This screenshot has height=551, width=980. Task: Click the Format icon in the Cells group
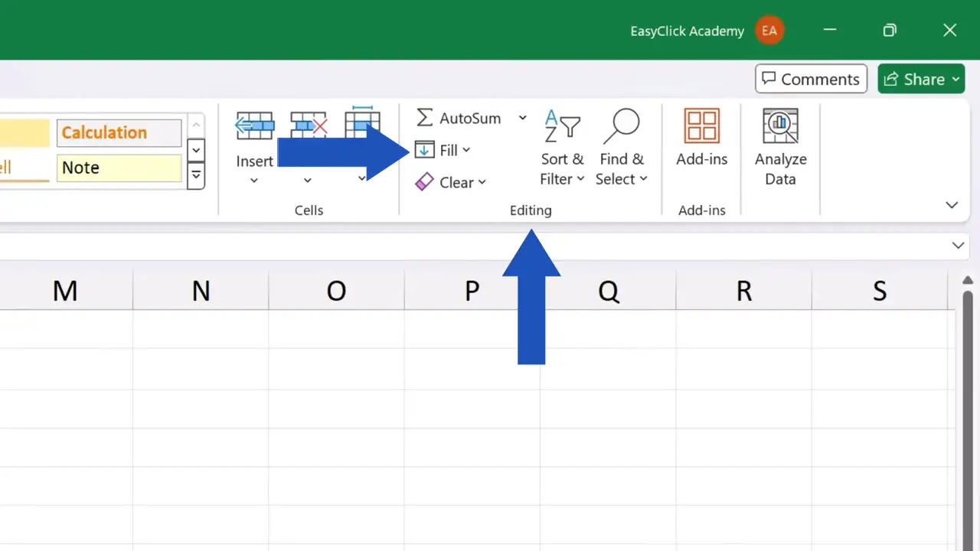(361, 124)
